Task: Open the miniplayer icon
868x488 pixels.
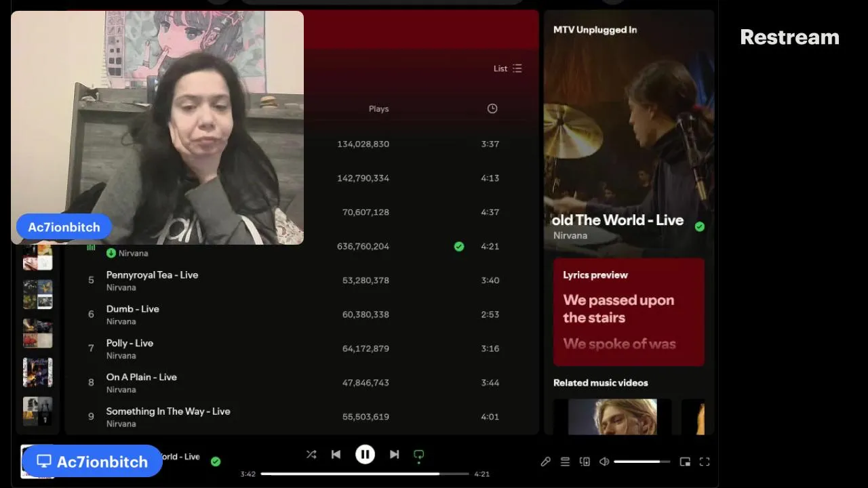Action: click(x=685, y=462)
